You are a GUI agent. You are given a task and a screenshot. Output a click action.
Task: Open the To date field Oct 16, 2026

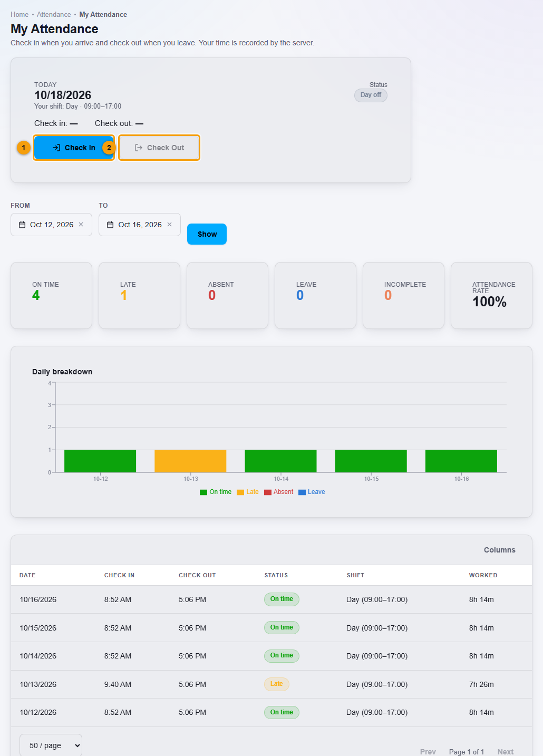(140, 225)
